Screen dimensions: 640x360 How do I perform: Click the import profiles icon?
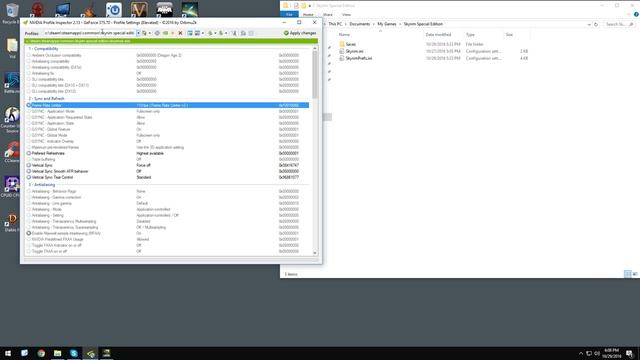click(x=221, y=33)
